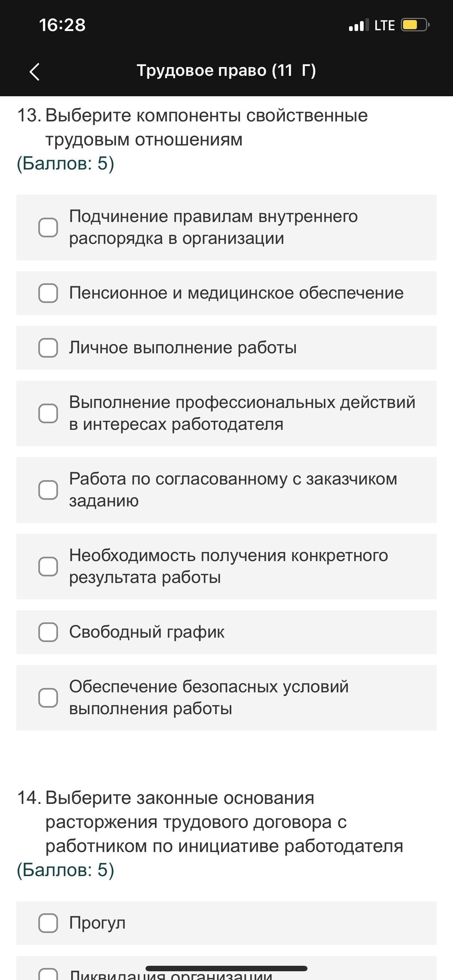Tap the 'Свободный график' answer label
The width and height of the screenshot is (453, 980).
(147, 632)
